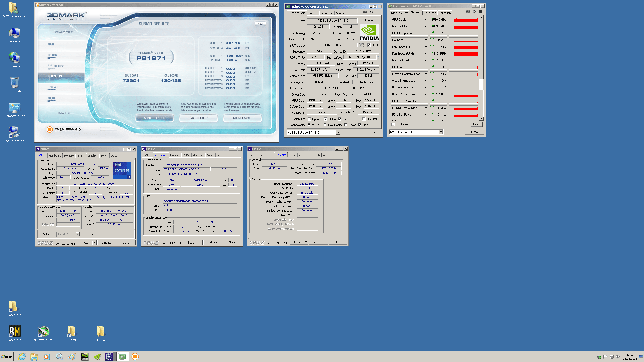Screen dimensions: 644x362
Task: Toggle the DirectML checkbox
Action: [x=364, y=119]
